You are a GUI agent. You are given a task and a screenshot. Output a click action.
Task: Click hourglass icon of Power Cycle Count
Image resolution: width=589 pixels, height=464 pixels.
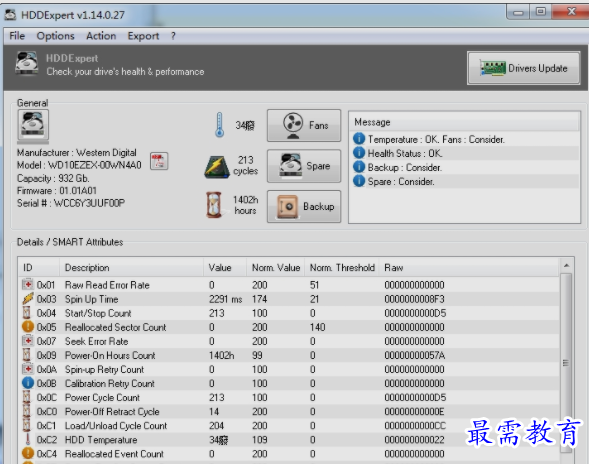[x=27, y=397]
